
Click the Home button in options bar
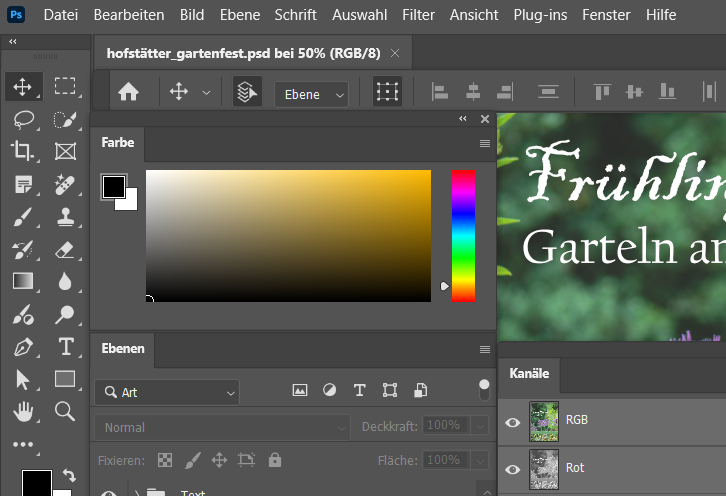pyautogui.click(x=128, y=93)
